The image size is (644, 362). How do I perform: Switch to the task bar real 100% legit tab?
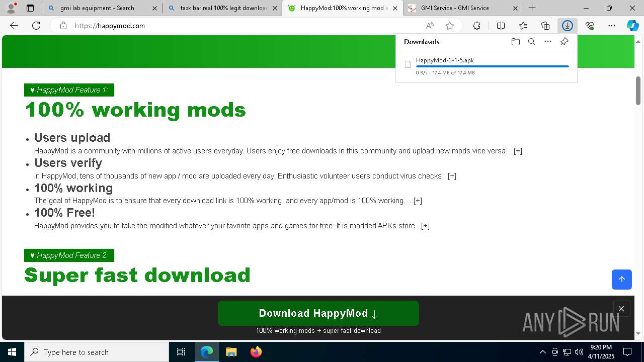coord(222,8)
